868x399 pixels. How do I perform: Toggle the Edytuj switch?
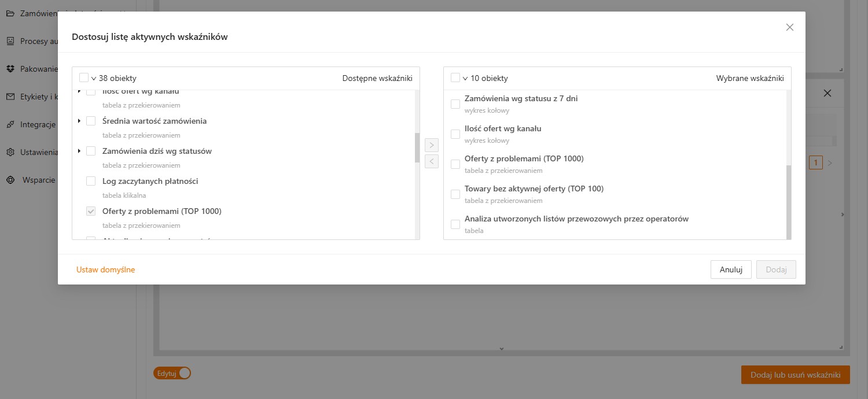172,373
